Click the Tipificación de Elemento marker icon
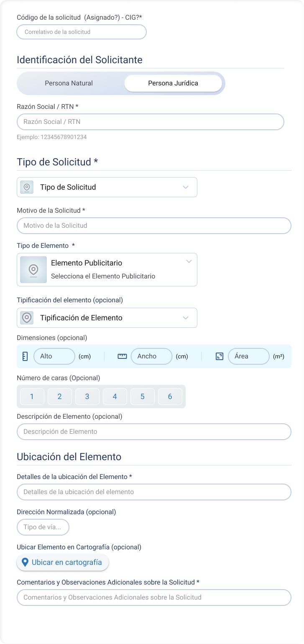Screen dimensions: 304x644 pos(27,318)
